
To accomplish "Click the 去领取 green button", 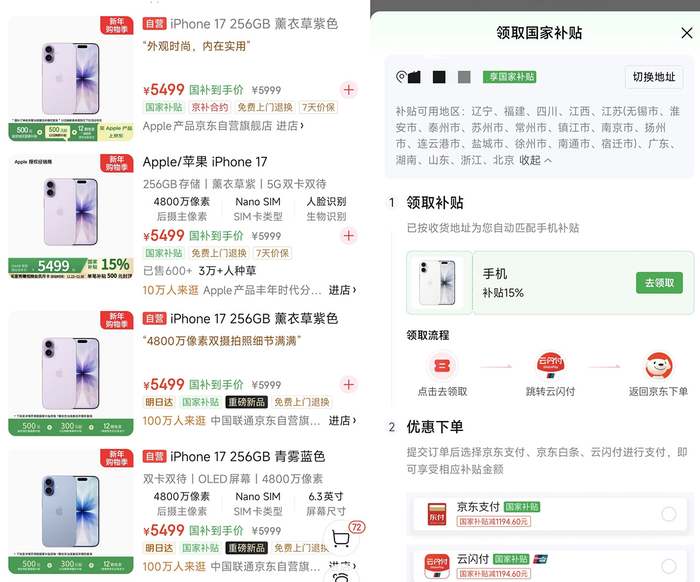I will pos(659,283).
